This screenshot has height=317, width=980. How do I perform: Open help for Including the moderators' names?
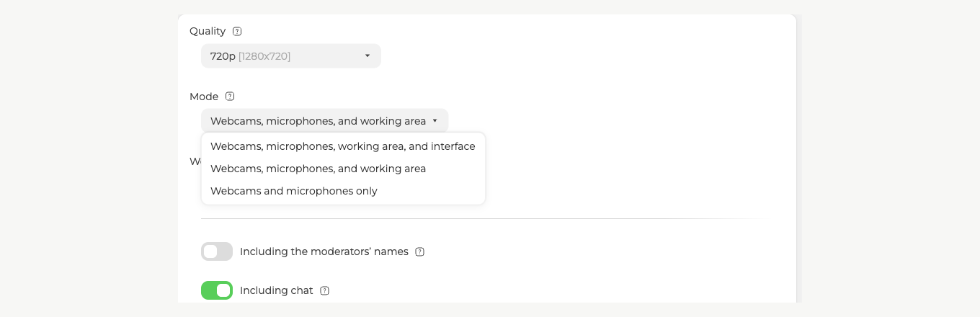point(420,252)
